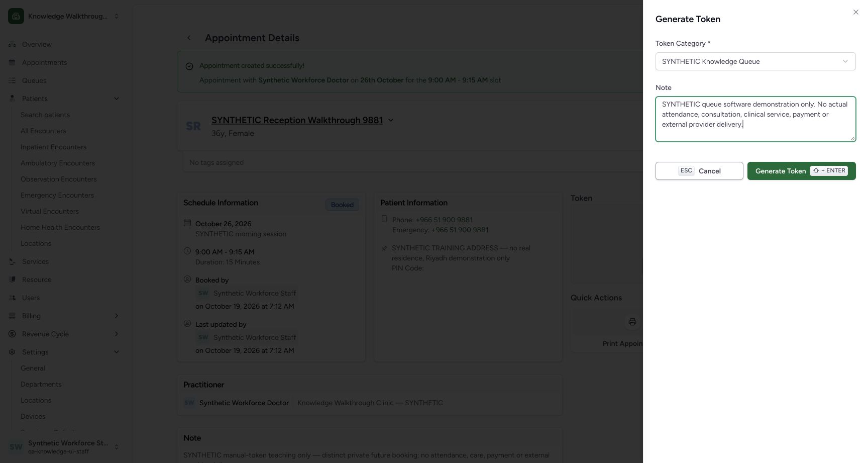Screen dimensions: 868x463
Task: Click the printer icon under Quick Actions
Action: [x=632, y=322]
